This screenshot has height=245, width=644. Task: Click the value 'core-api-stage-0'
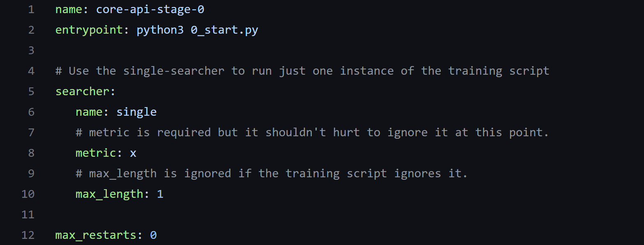point(150,9)
